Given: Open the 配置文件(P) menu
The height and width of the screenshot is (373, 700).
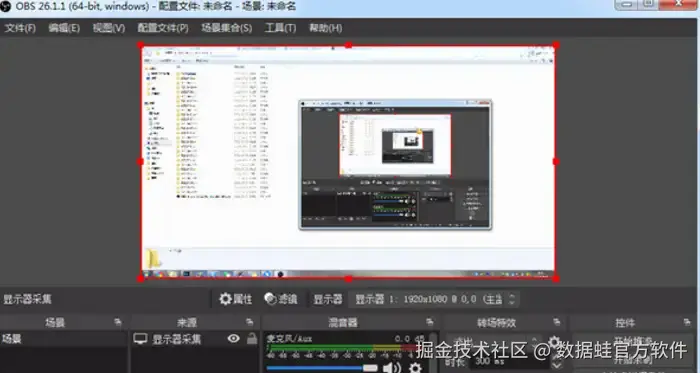Looking at the screenshot, I should click(x=163, y=28).
